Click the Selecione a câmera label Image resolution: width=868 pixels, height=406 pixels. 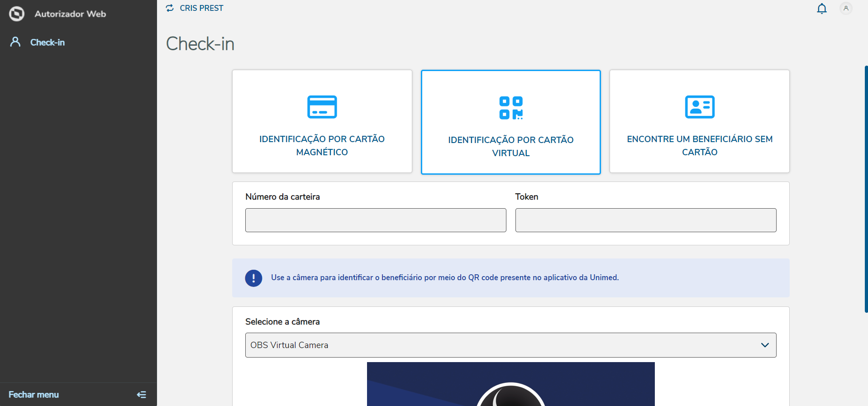click(x=282, y=321)
